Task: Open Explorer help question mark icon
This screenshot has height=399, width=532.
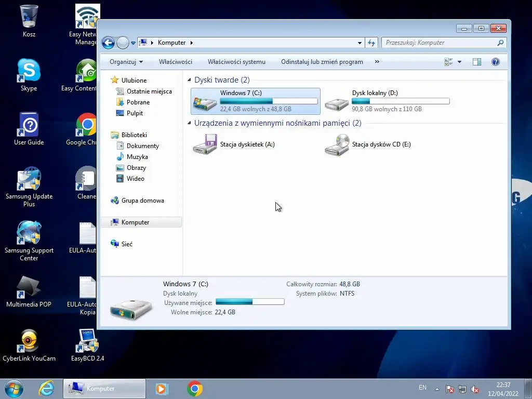Action: 495,62
